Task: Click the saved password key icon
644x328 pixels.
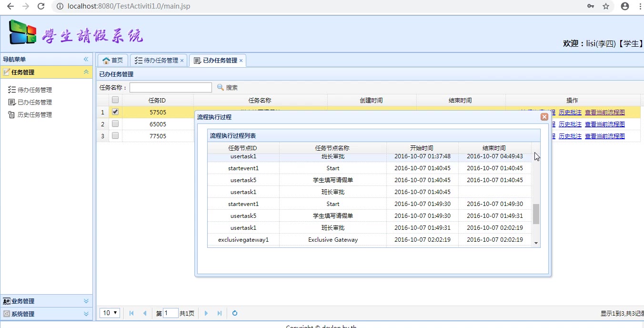Action: pos(591,6)
